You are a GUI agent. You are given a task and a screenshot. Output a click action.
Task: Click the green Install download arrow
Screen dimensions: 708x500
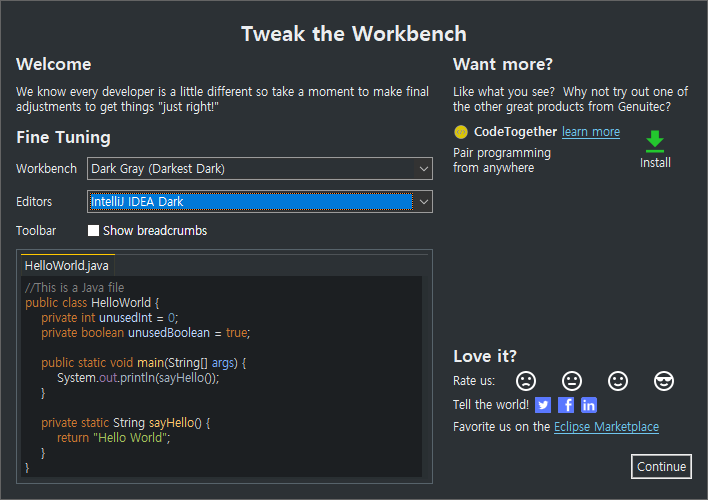[x=654, y=141]
